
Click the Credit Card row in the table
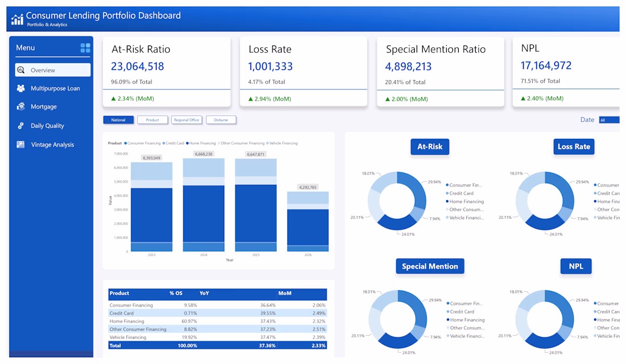[217, 313]
